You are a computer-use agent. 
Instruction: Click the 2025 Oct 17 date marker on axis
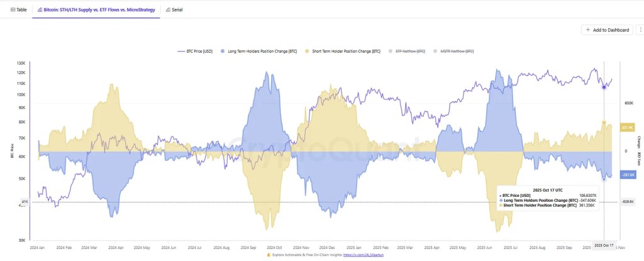click(x=604, y=243)
